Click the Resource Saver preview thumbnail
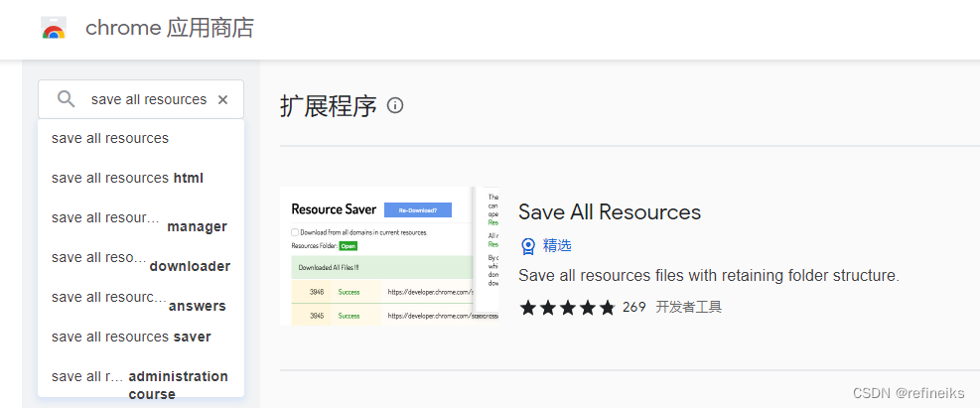The width and height of the screenshot is (980, 408). pyautogui.click(x=389, y=255)
